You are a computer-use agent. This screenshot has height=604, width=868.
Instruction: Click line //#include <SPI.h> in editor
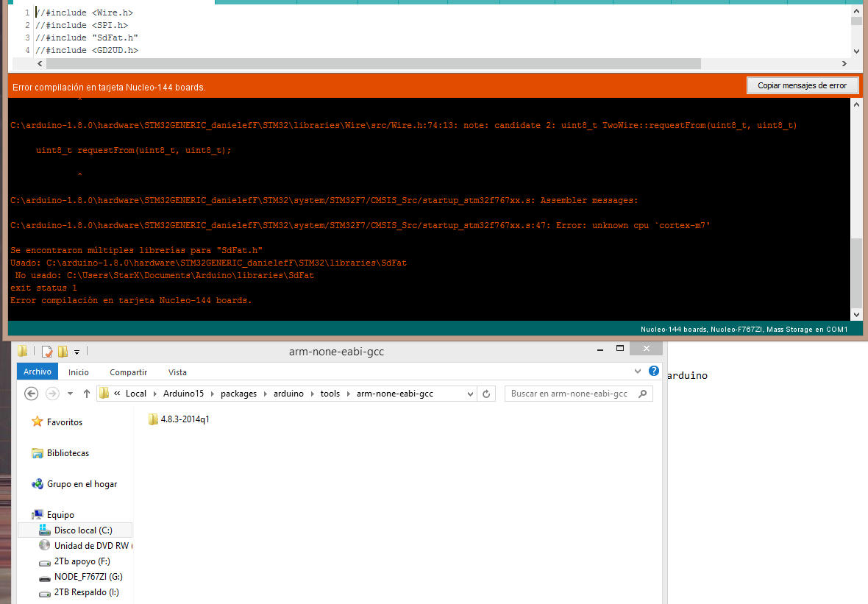82,25
